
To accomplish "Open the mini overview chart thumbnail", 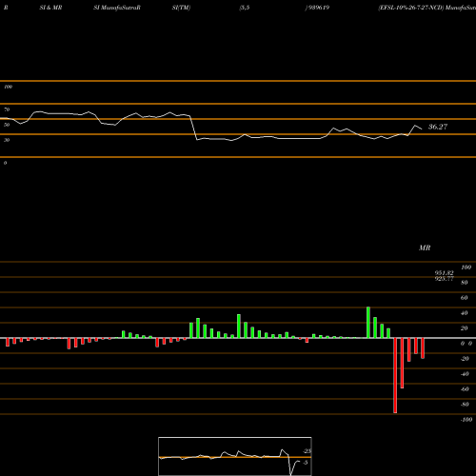I will pyautogui.click(x=235, y=456).
